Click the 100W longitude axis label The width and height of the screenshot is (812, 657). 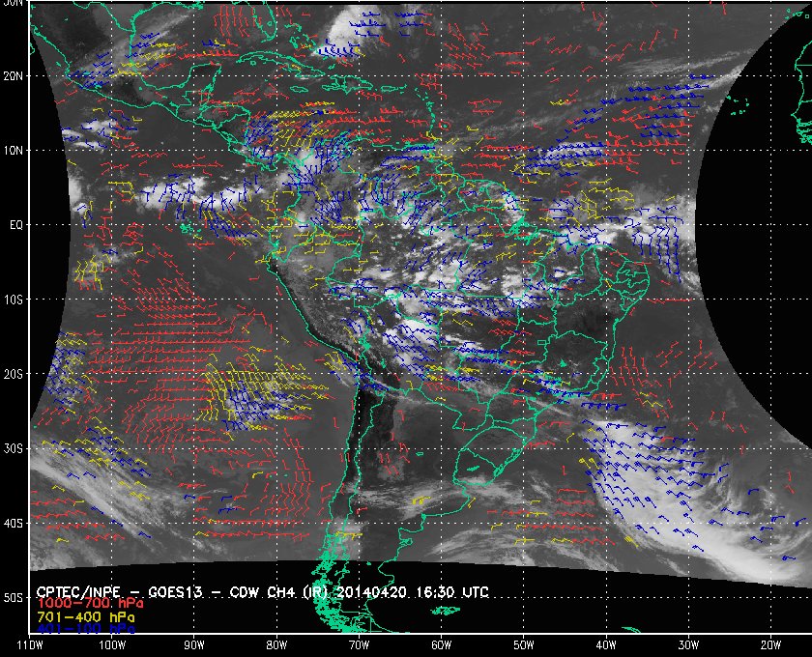point(112,645)
